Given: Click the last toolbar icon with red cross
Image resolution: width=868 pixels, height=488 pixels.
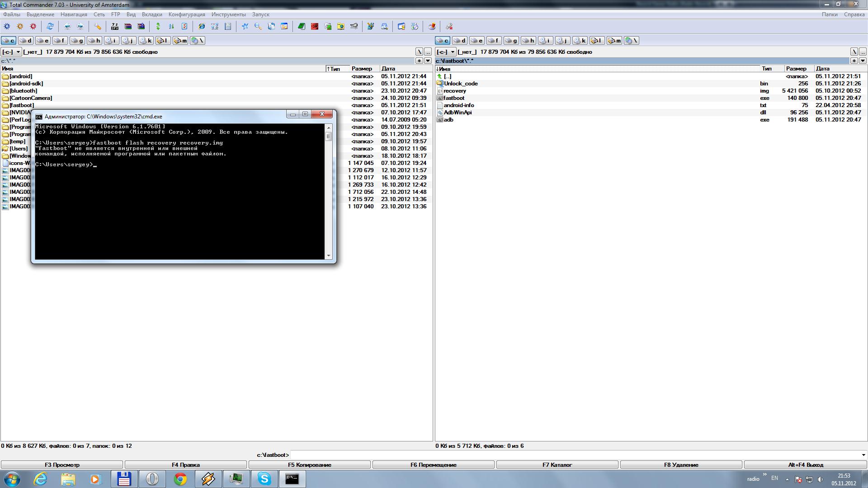Looking at the screenshot, I should coord(449,27).
